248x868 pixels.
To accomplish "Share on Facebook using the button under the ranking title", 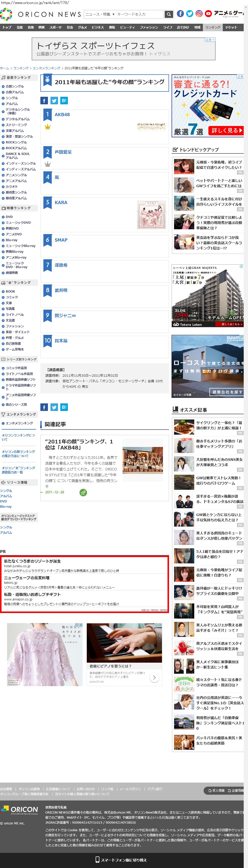I will 44,101.
